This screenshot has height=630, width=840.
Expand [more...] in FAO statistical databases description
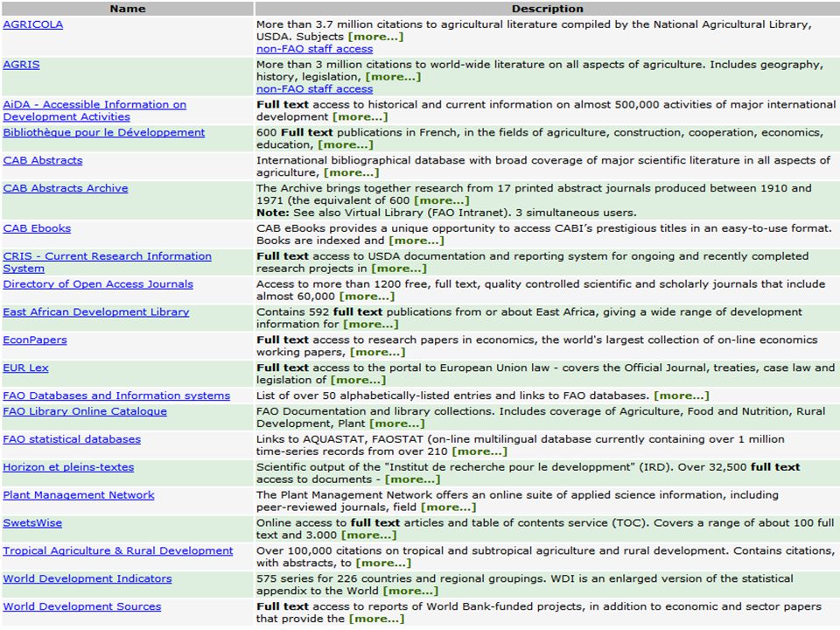pyautogui.click(x=479, y=451)
